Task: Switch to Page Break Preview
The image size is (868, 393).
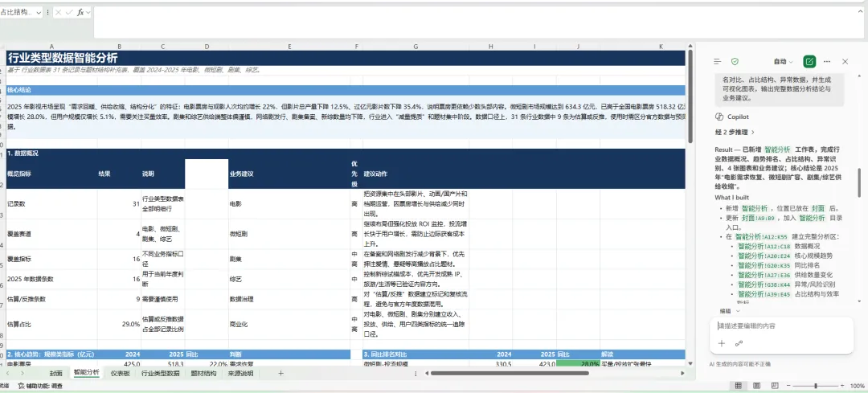Action: (x=775, y=386)
